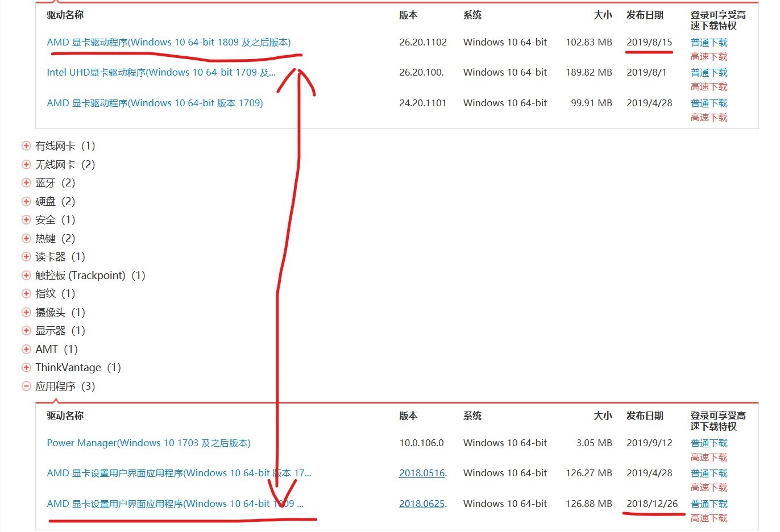Select date 2019/9/12
This screenshot has width=780, height=532.
649,443
